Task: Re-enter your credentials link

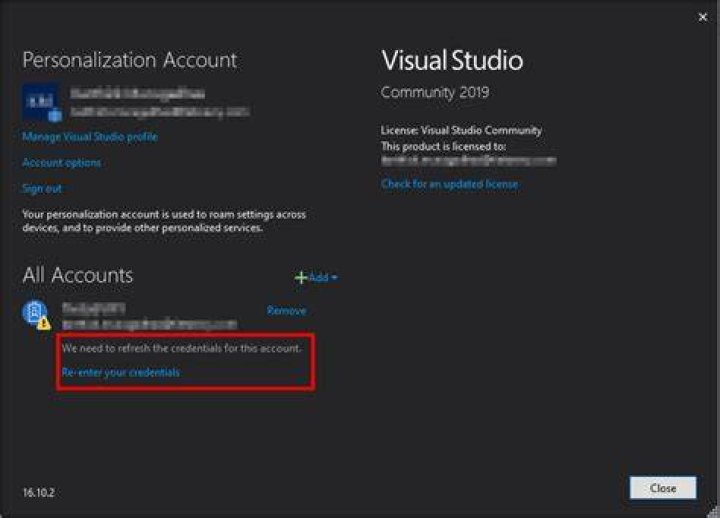Action: tap(121, 372)
